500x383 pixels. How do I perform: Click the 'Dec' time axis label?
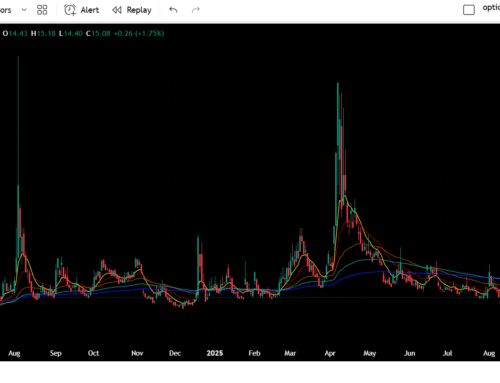click(x=175, y=353)
